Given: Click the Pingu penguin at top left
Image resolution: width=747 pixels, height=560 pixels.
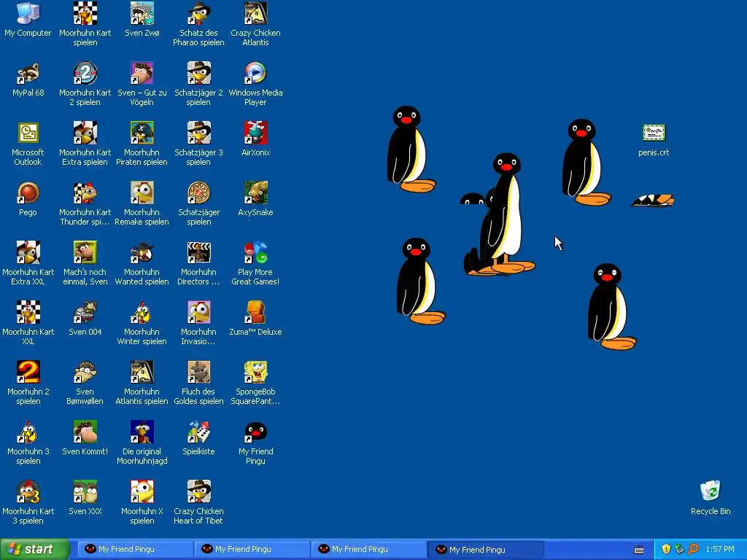Looking at the screenshot, I should [411, 149].
